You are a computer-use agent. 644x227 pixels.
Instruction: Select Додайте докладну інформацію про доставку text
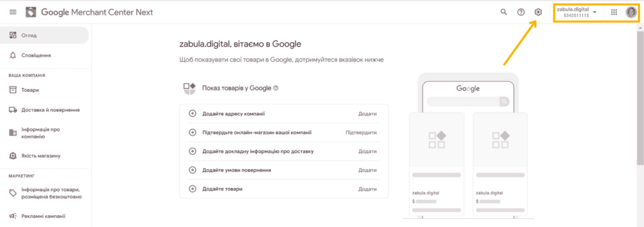click(258, 152)
